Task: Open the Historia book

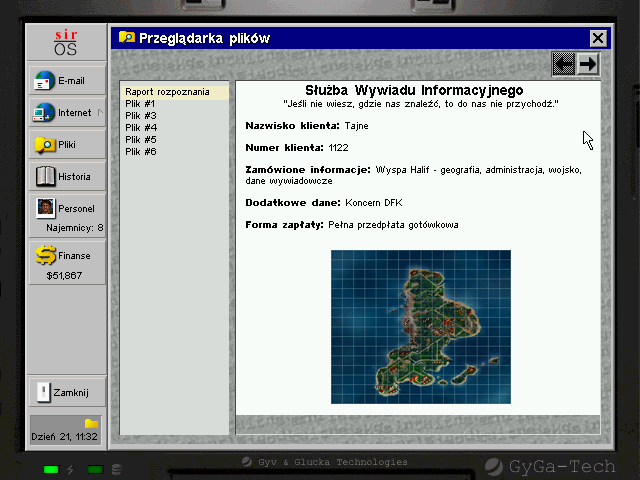Action: click(x=67, y=177)
